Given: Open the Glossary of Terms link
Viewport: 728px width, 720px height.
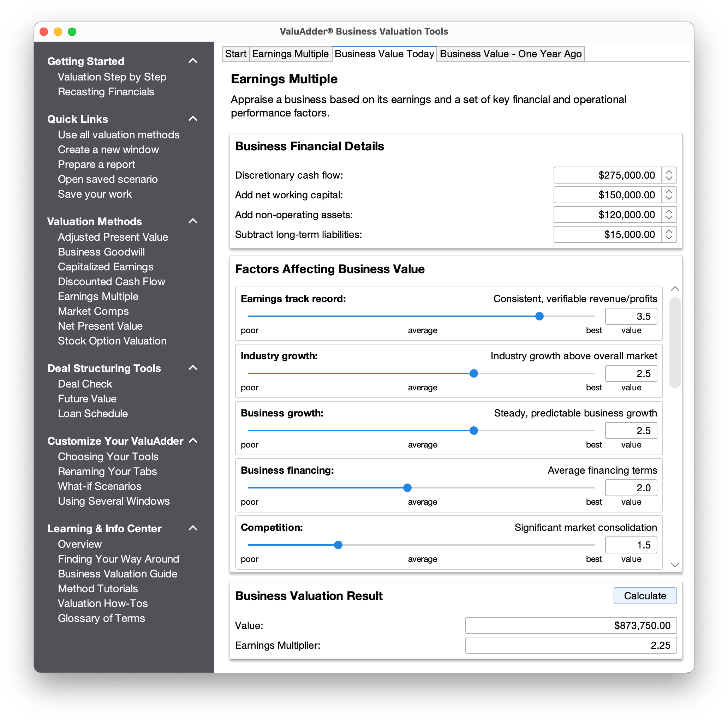Looking at the screenshot, I should click(101, 618).
